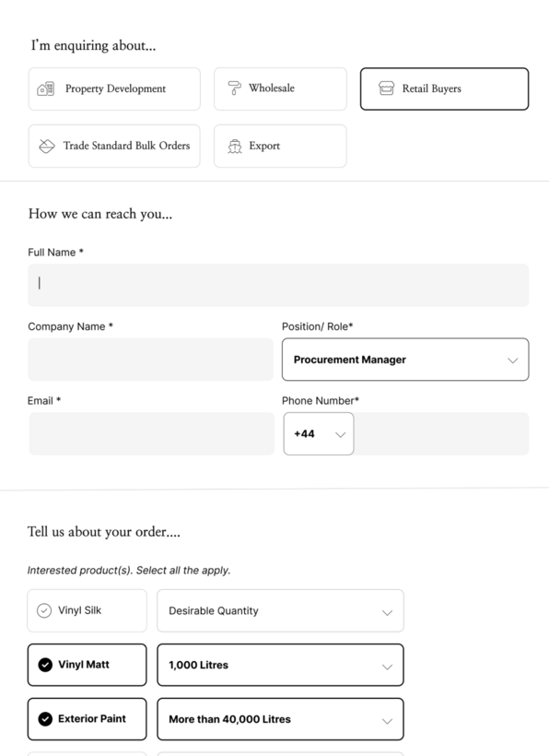This screenshot has width=549, height=756.
Task: Click the Email input field
Action: [152, 433]
